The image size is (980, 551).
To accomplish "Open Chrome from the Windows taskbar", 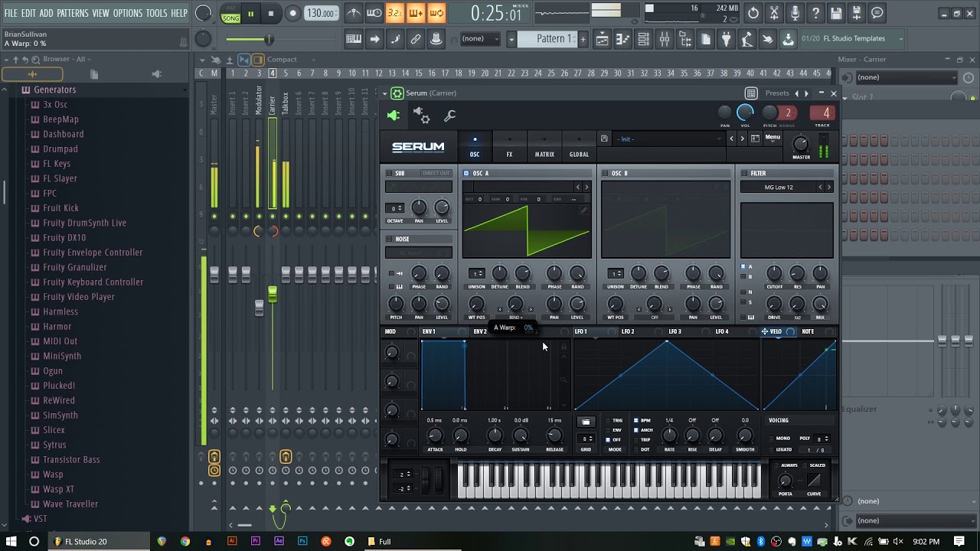I will 185,541.
